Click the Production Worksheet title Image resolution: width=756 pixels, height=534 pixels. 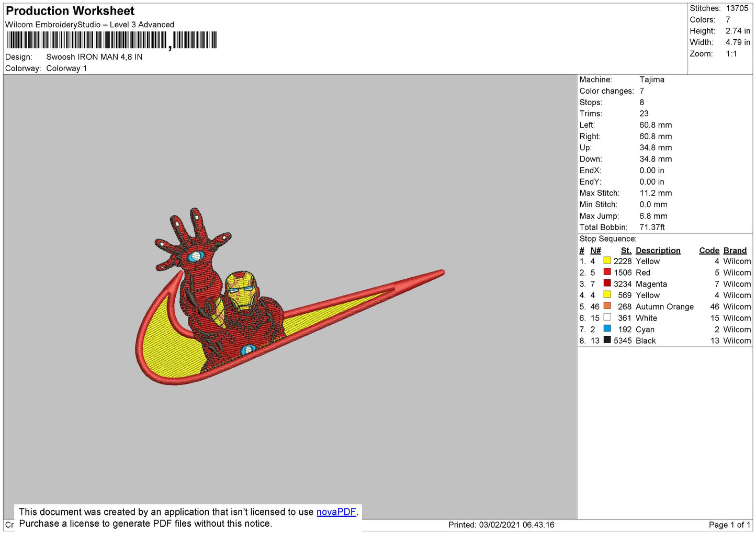pyautogui.click(x=70, y=11)
